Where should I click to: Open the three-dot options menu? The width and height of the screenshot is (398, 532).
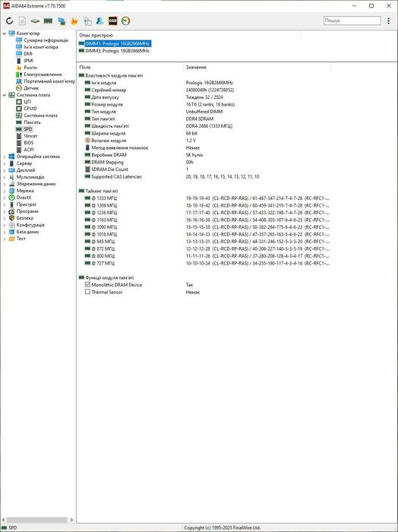click(388, 21)
